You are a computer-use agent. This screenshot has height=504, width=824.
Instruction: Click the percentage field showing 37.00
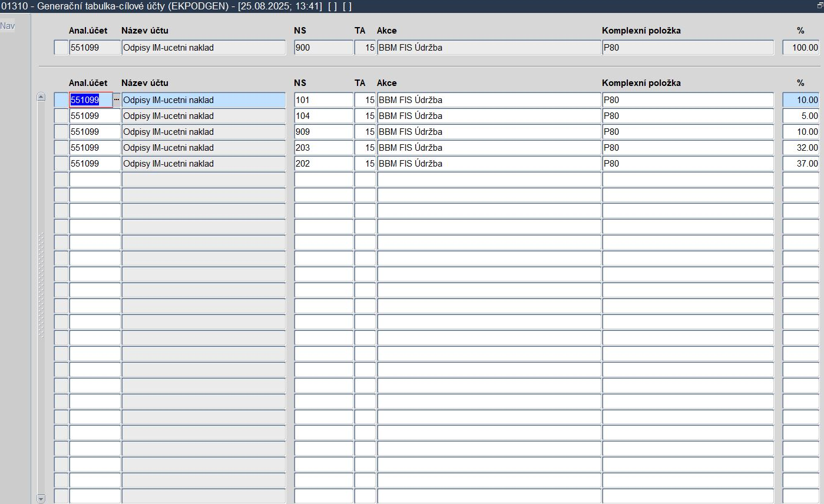(x=800, y=164)
